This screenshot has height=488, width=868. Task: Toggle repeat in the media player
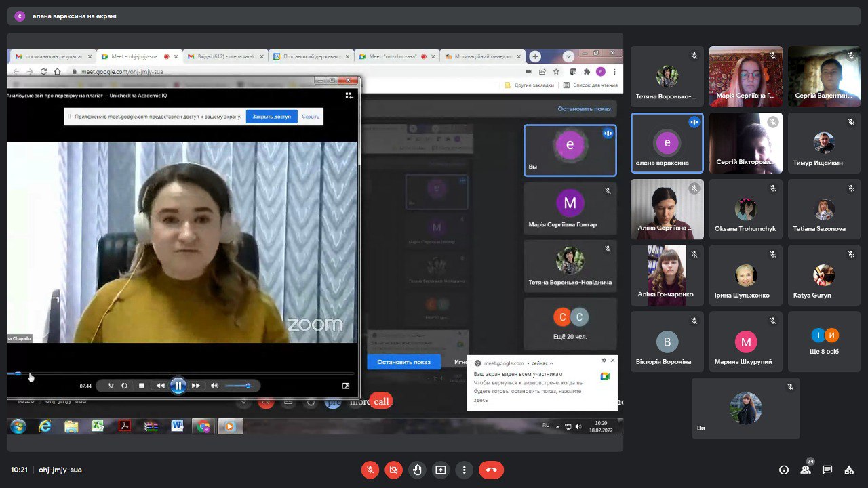pyautogui.click(x=125, y=386)
